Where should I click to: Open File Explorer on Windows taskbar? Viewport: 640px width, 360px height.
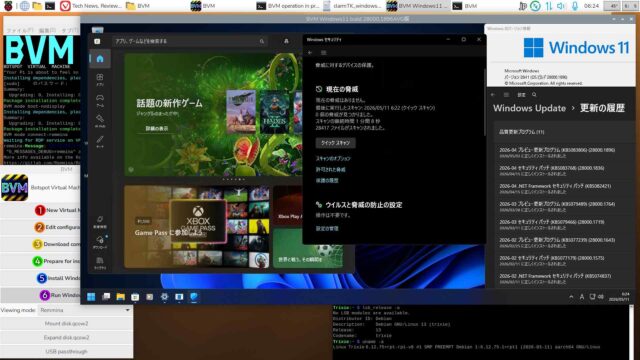tap(120, 297)
